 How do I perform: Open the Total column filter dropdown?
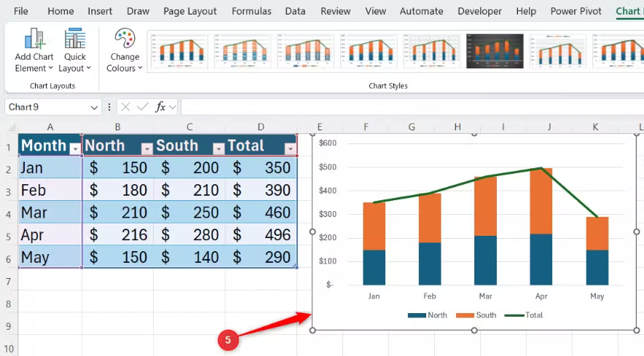click(x=290, y=149)
